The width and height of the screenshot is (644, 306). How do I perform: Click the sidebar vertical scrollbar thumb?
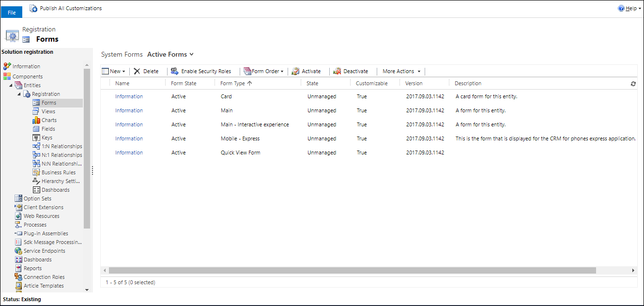click(x=87, y=149)
